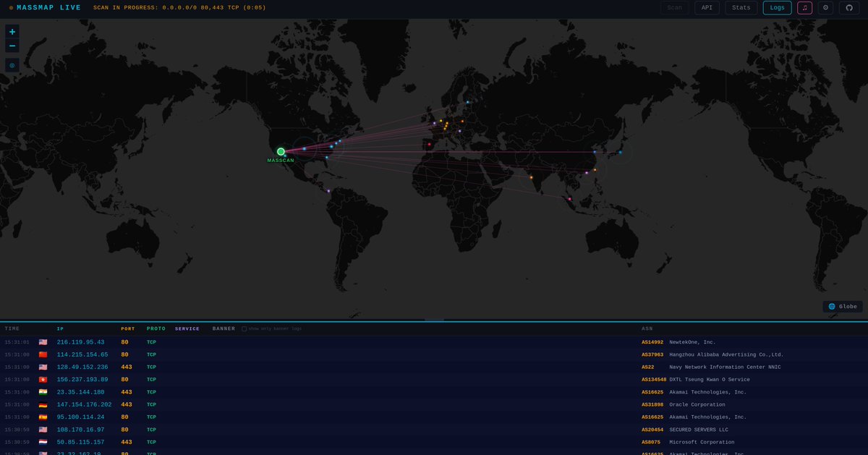Image resolution: width=868 pixels, height=455 pixels.
Task: Zoom out the map with minus button
Action: pos(12,46)
